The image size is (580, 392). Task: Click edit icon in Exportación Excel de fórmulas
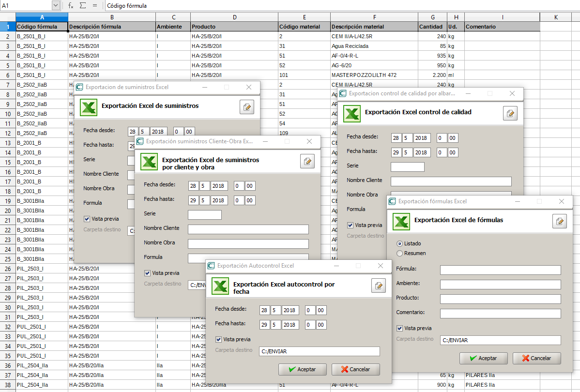click(560, 222)
